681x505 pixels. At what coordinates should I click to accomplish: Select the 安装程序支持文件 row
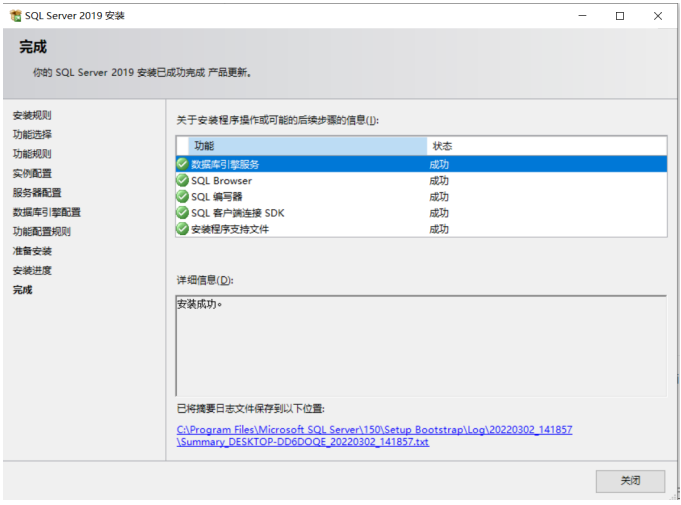421,228
